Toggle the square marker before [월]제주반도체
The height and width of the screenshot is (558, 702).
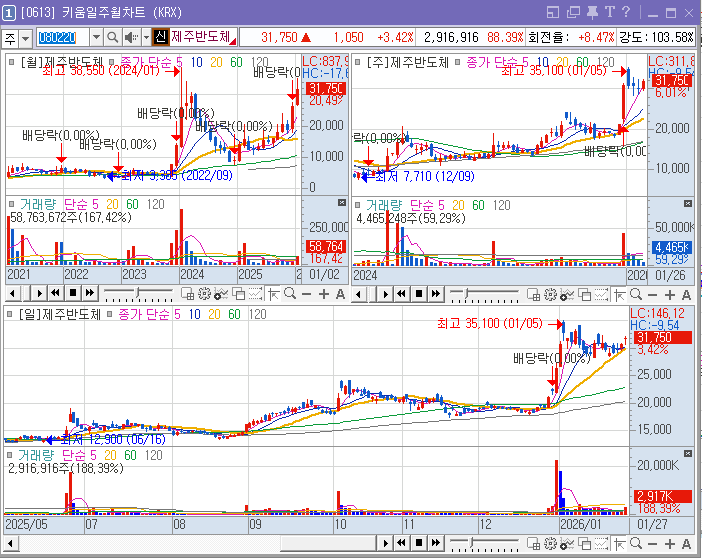click(12, 62)
